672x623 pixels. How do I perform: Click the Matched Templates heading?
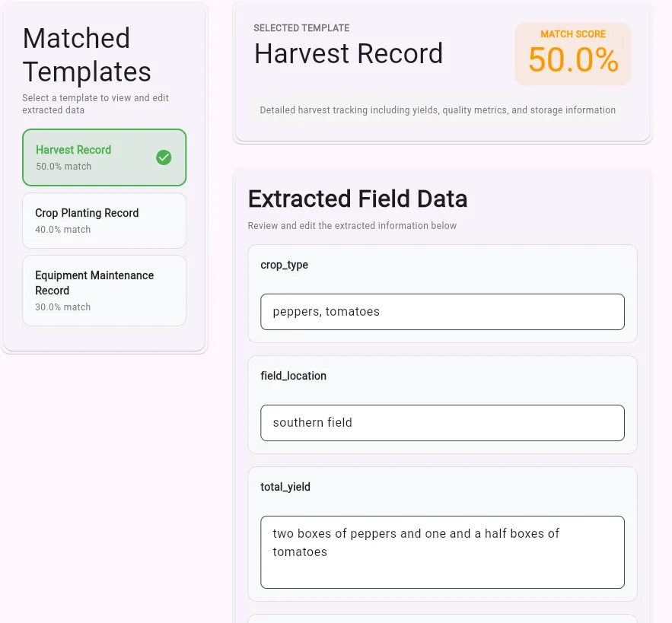[87, 55]
